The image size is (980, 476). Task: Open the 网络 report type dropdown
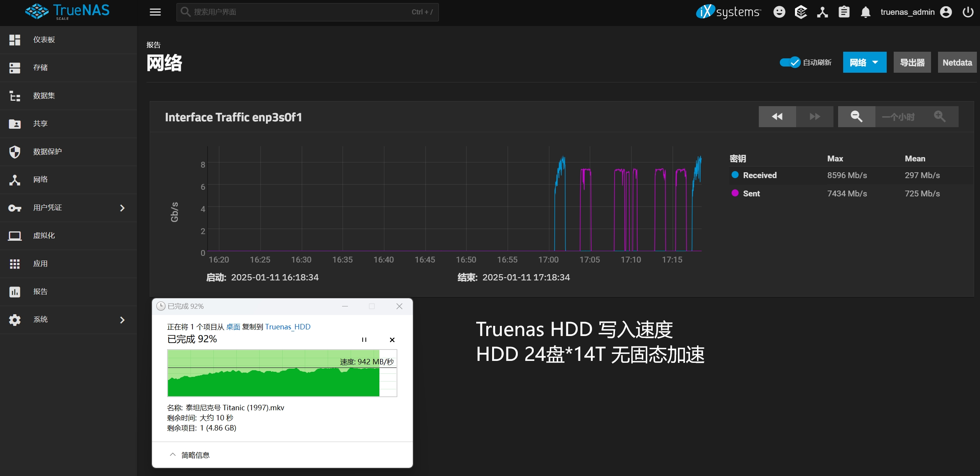coord(865,62)
